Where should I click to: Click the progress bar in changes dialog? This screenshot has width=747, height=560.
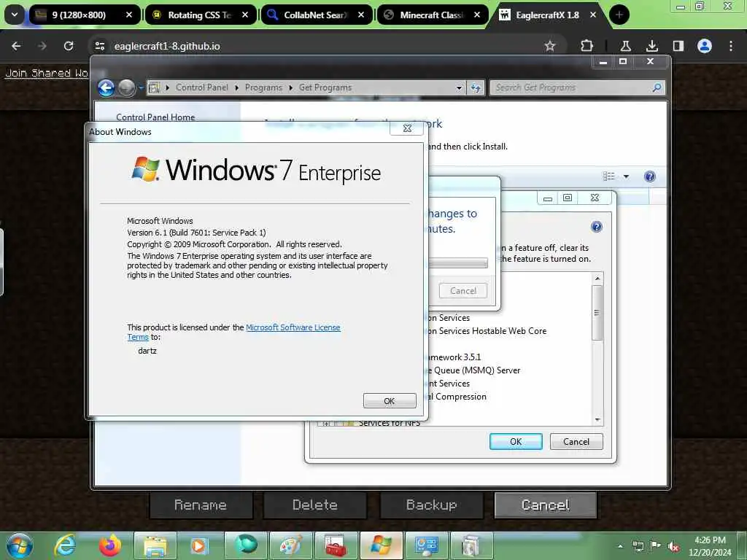pos(458,262)
